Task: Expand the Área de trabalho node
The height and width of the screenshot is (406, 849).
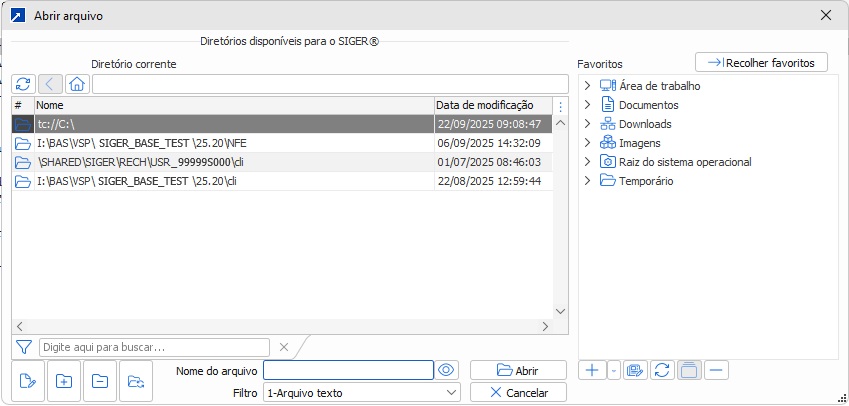Action: click(587, 86)
